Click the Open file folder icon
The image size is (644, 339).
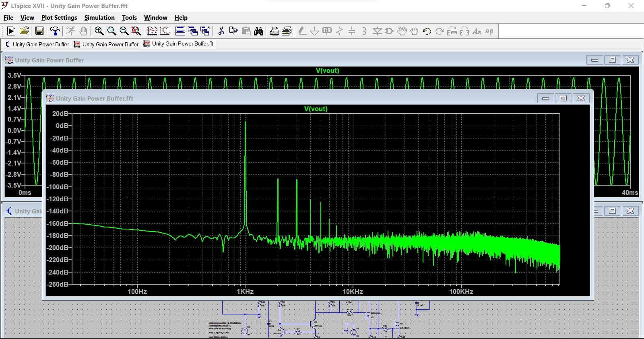click(24, 31)
